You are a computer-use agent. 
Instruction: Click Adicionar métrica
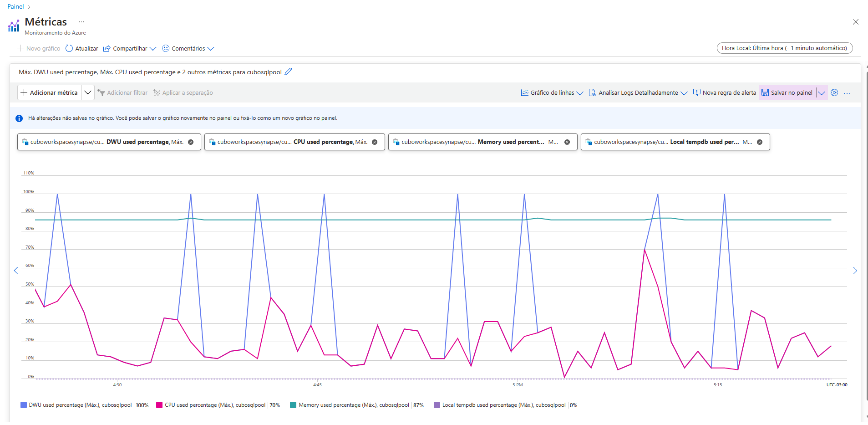50,92
